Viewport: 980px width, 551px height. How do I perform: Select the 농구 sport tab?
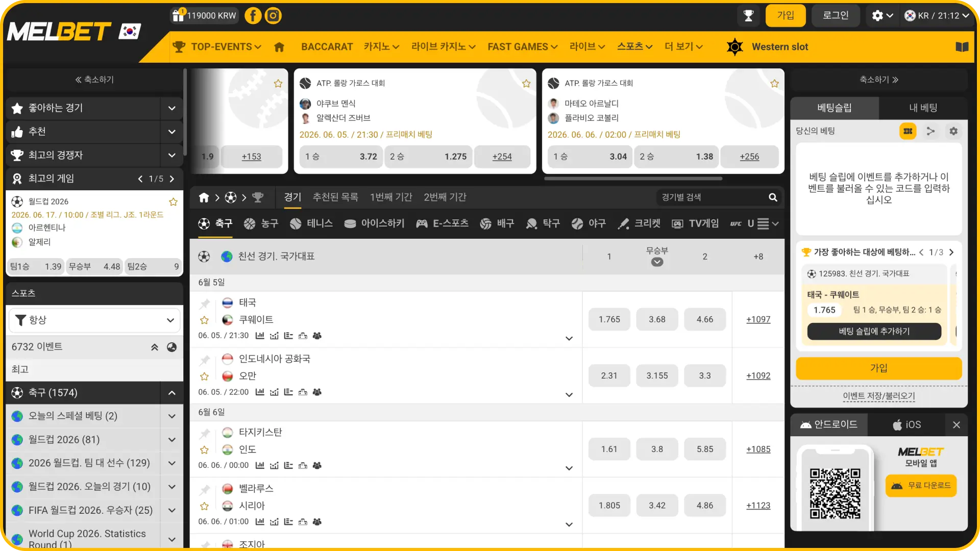coord(261,223)
